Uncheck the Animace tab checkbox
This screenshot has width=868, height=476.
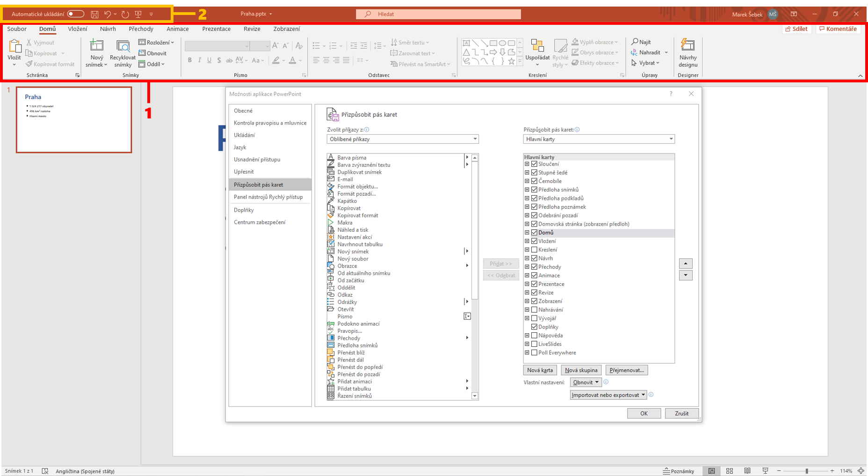[534, 276]
